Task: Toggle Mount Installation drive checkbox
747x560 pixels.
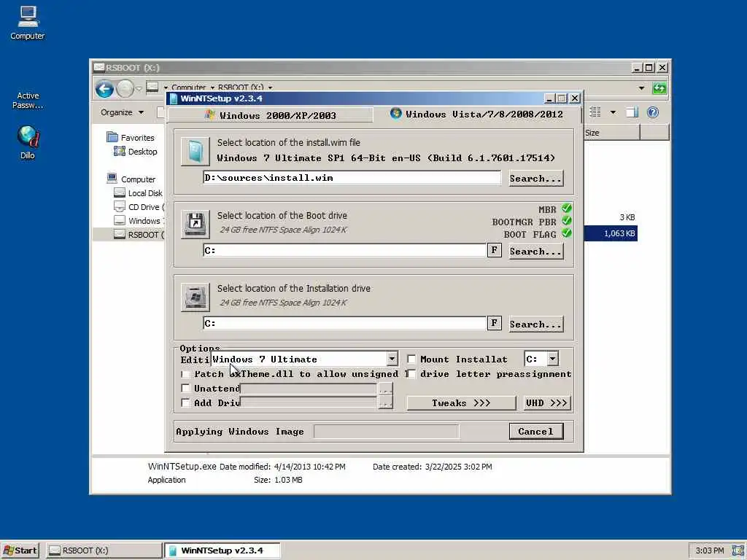Action: click(x=411, y=359)
